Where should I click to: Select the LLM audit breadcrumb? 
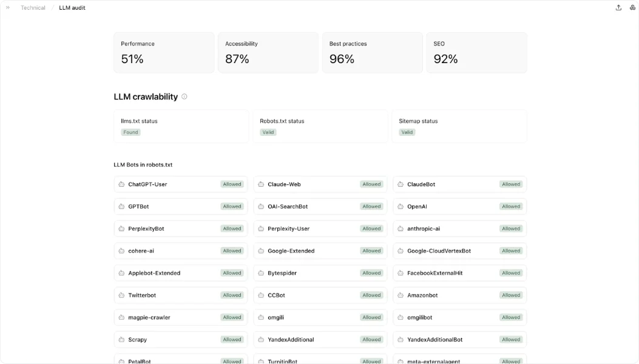point(72,8)
